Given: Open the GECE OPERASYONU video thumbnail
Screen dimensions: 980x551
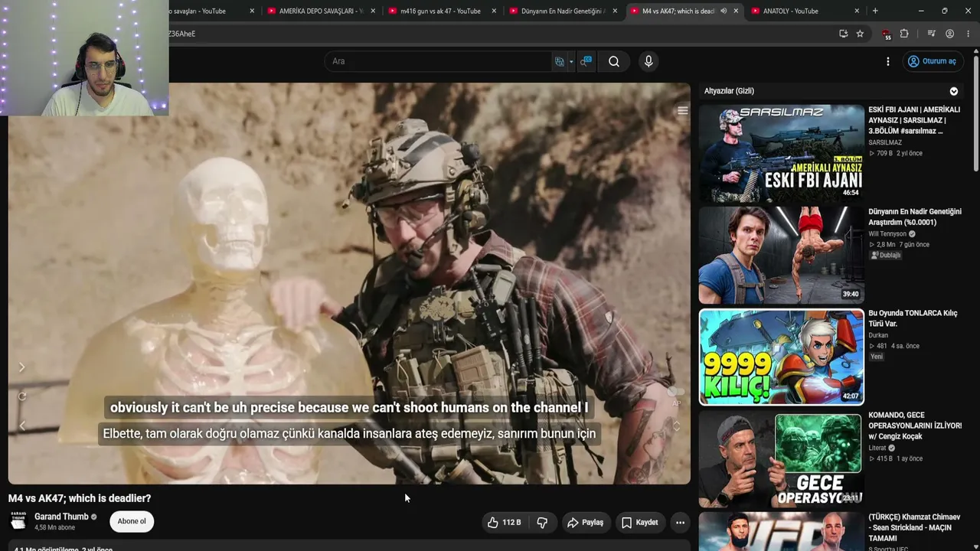Looking at the screenshot, I should point(781,459).
